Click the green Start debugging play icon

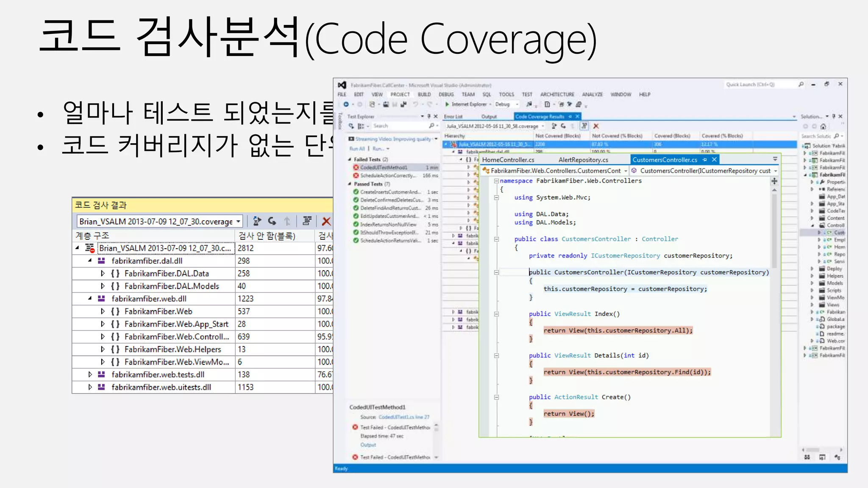click(447, 104)
